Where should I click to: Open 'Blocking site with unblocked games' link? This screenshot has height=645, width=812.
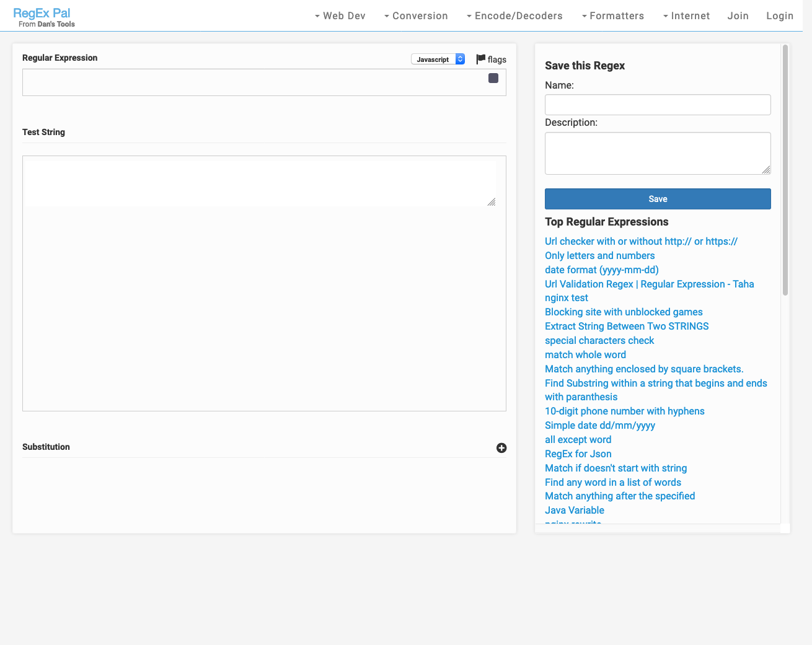coord(624,312)
